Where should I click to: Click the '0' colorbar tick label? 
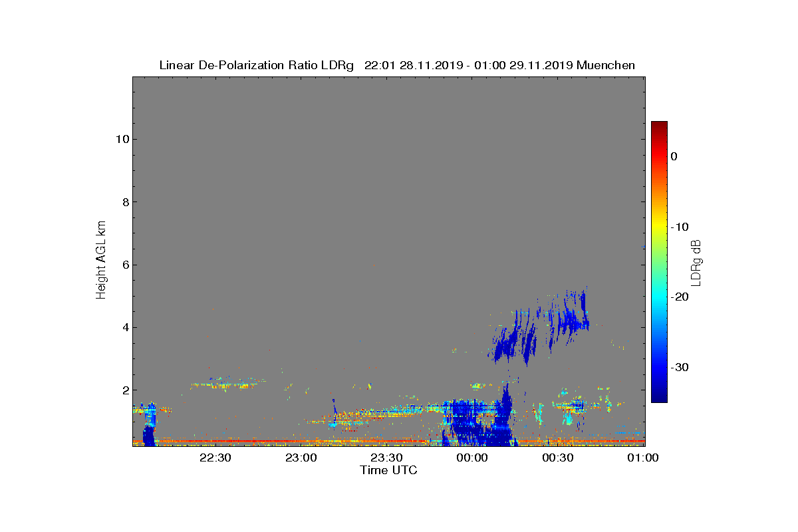click(x=674, y=156)
